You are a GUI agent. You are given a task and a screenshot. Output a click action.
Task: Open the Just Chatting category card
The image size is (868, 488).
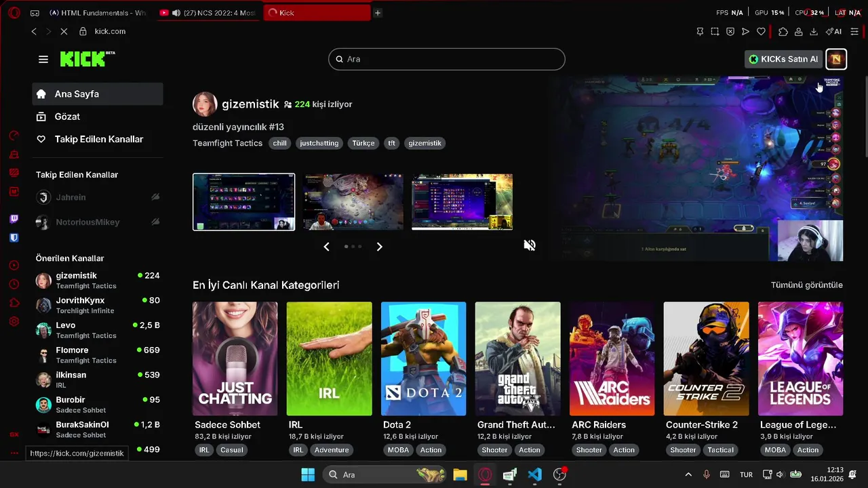pos(235,359)
